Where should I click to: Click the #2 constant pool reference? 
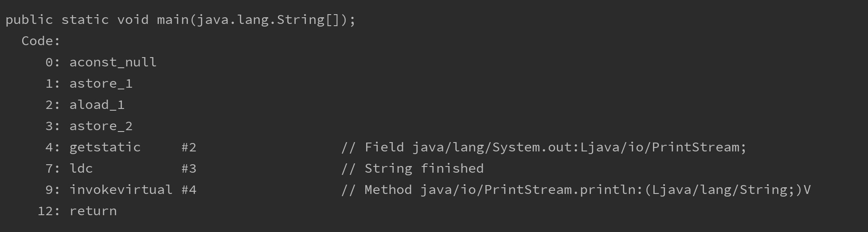coord(189,147)
